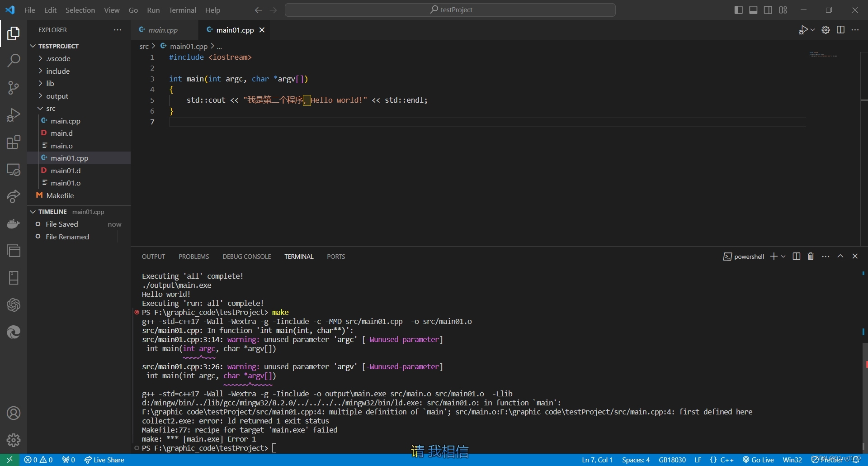Select the File Renamed timeline entry
The width and height of the screenshot is (868, 466).
click(x=79, y=237)
